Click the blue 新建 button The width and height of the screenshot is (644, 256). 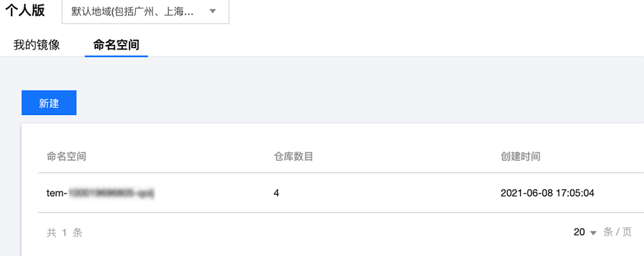[x=49, y=103]
